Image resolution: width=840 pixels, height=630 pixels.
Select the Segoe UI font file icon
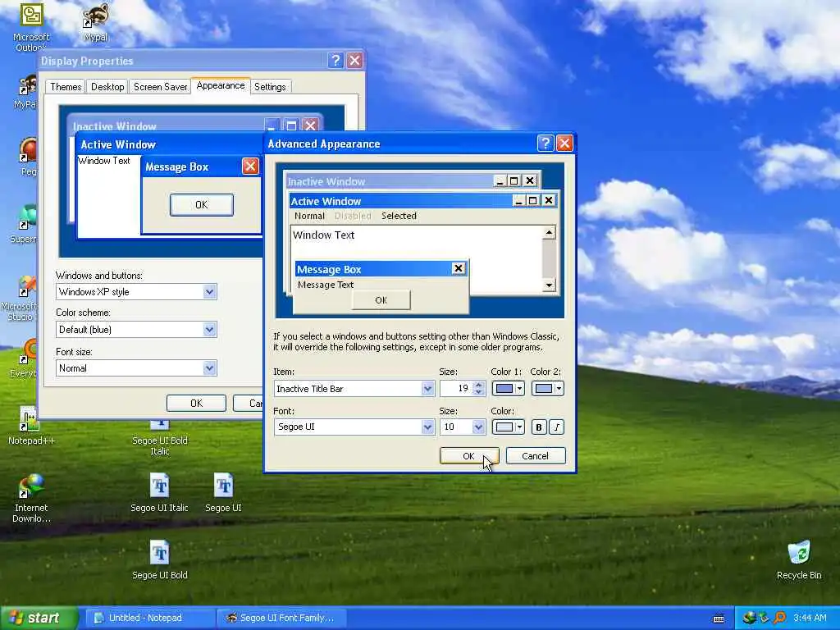click(x=223, y=493)
